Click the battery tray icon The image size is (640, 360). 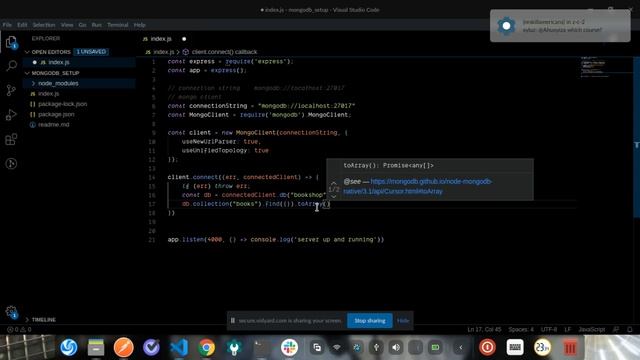436,347
